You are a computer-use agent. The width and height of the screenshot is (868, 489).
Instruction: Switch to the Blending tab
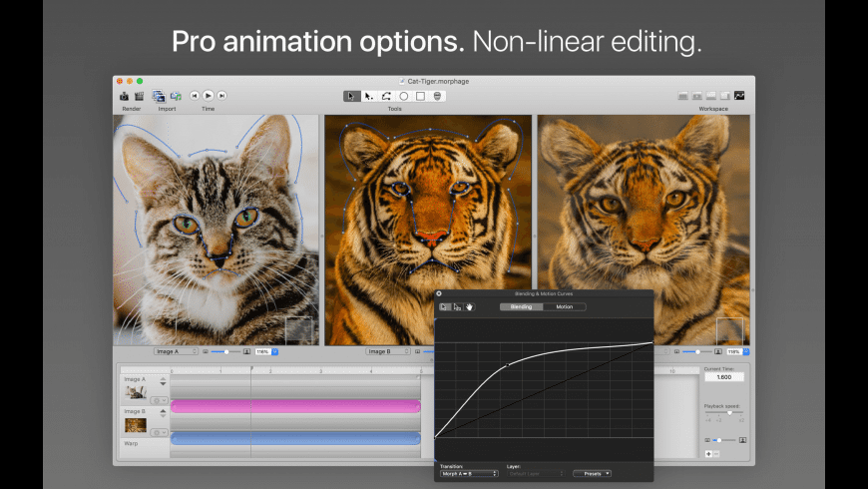click(x=521, y=306)
